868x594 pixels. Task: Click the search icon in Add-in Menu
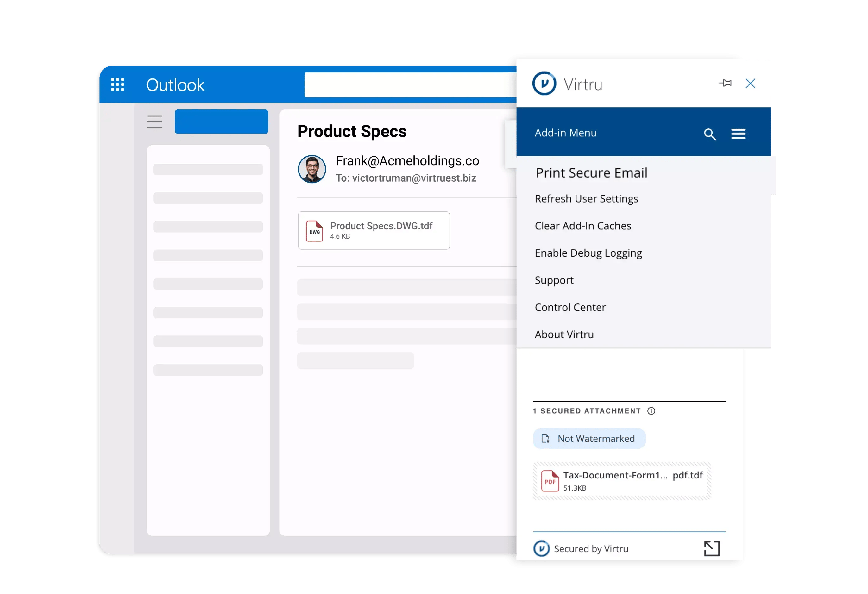pos(710,134)
